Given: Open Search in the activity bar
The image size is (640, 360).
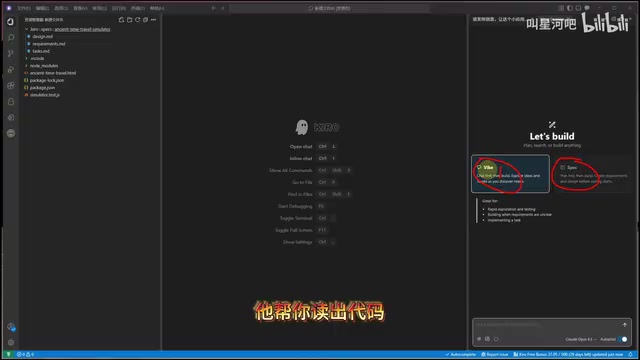Looking at the screenshot, I should pos(11,38).
